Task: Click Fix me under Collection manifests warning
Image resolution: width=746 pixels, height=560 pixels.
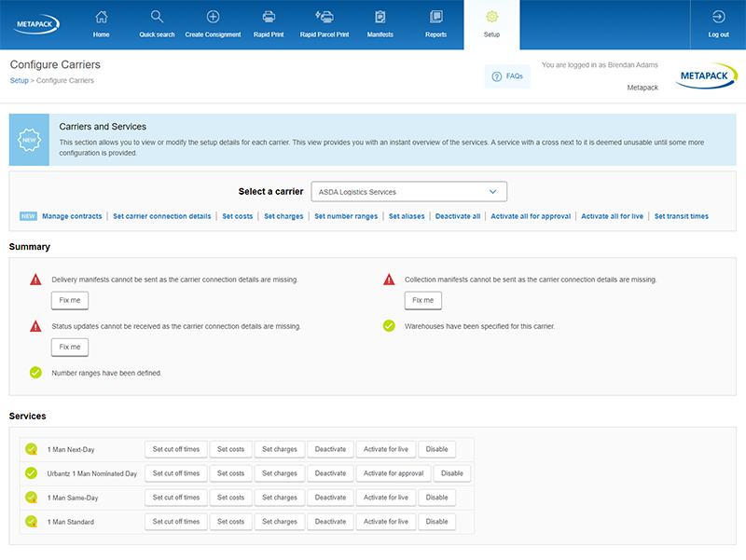Action: tap(423, 300)
